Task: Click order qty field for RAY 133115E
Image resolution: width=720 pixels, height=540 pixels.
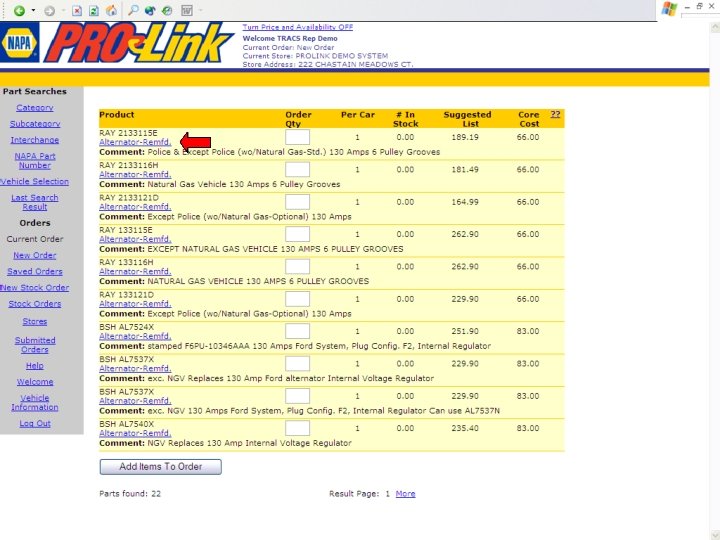Action: 298,234
